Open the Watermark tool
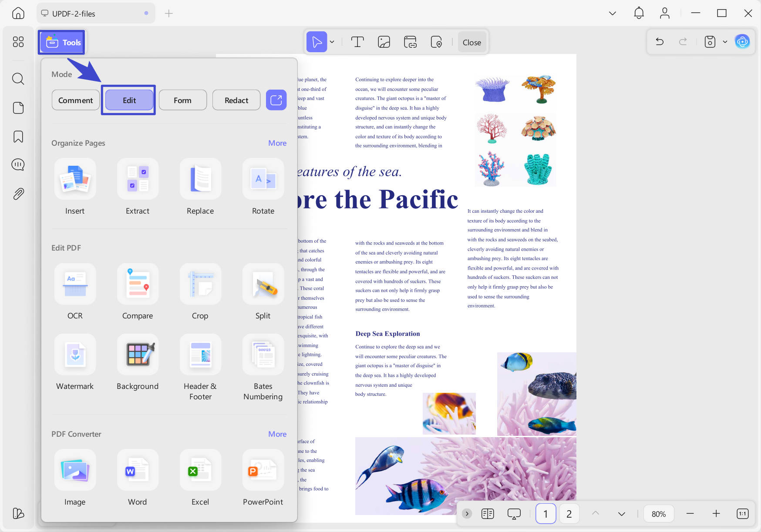The height and width of the screenshot is (532, 761). (x=75, y=363)
